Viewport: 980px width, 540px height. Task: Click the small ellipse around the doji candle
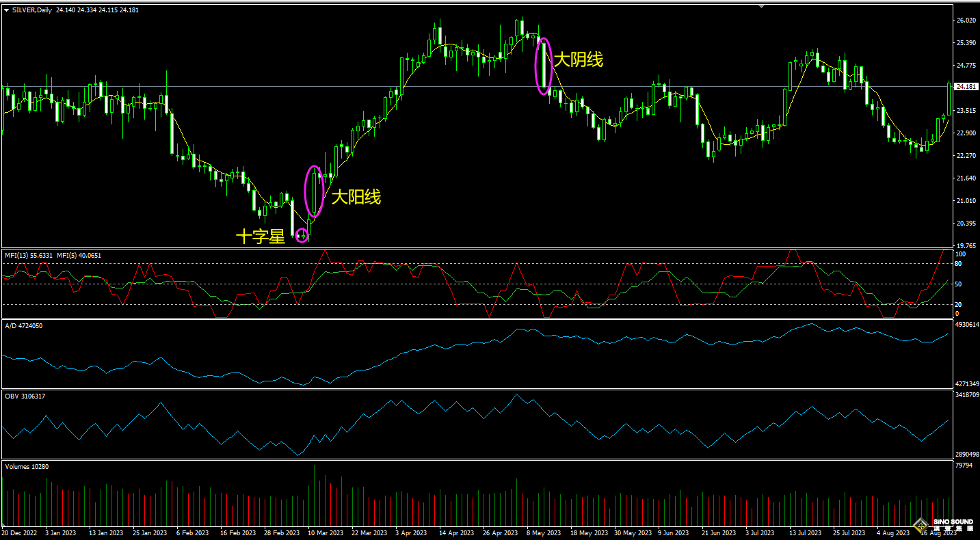tap(302, 236)
